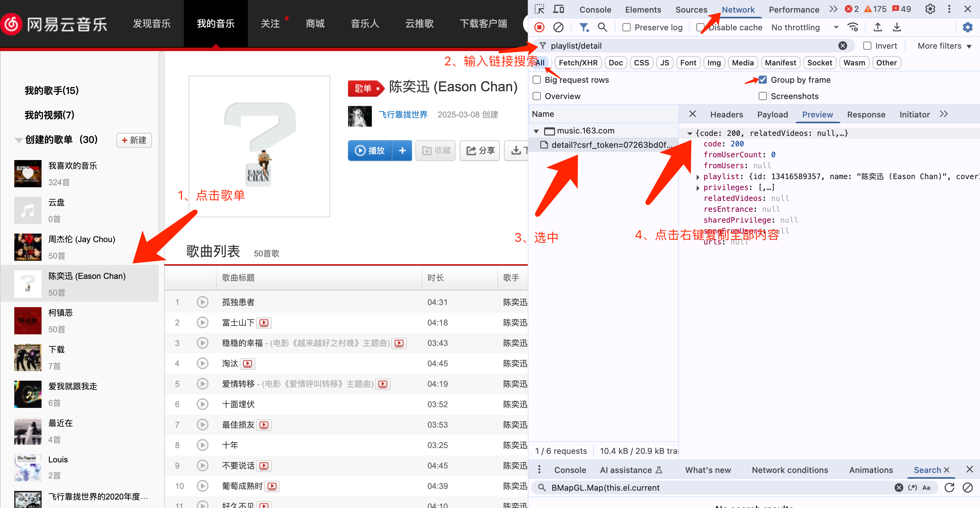Enable Preserve log checkbox
Image resolution: width=980 pixels, height=508 pixels.
point(626,27)
